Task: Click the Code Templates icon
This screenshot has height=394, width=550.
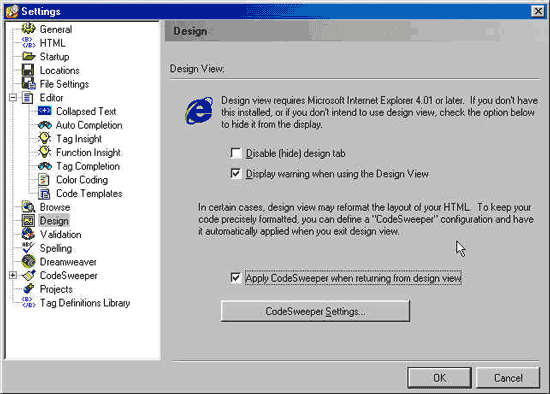Action: point(44,193)
